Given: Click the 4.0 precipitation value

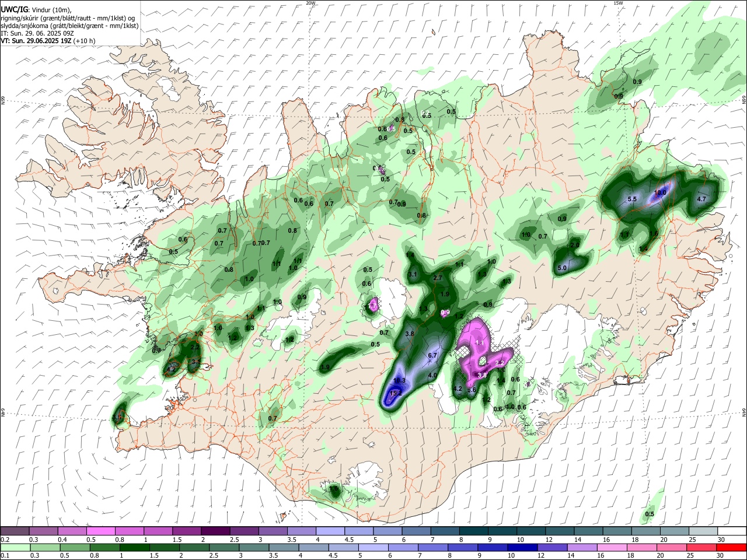Looking at the screenshot, I should (432, 375).
